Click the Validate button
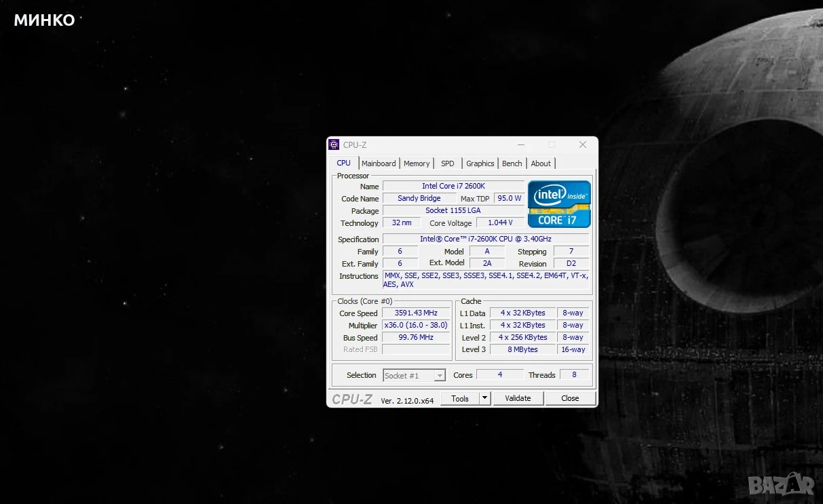 click(x=518, y=398)
